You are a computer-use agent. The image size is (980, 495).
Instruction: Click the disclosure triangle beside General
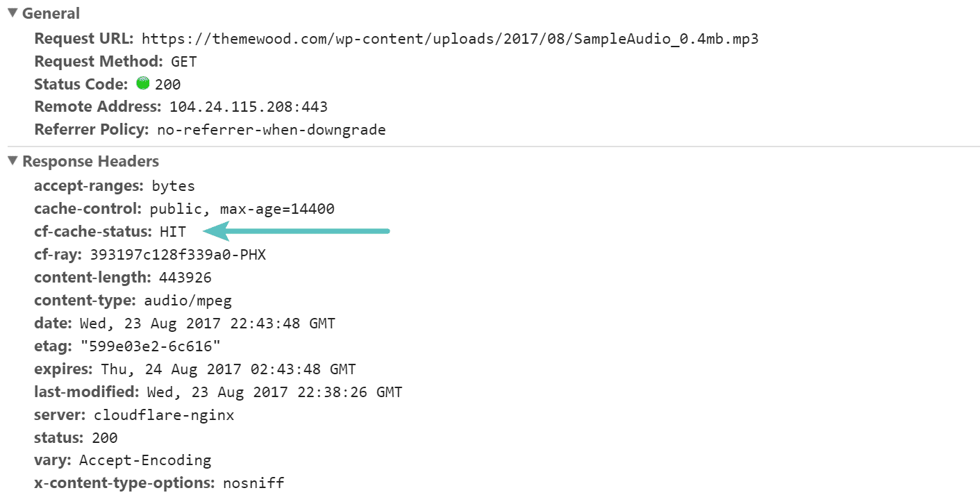coord(11,12)
